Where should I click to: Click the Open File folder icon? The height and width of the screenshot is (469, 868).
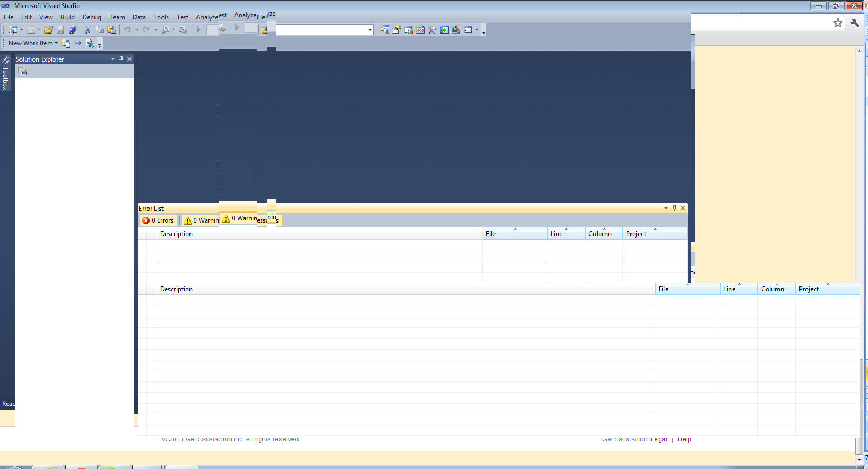49,30
